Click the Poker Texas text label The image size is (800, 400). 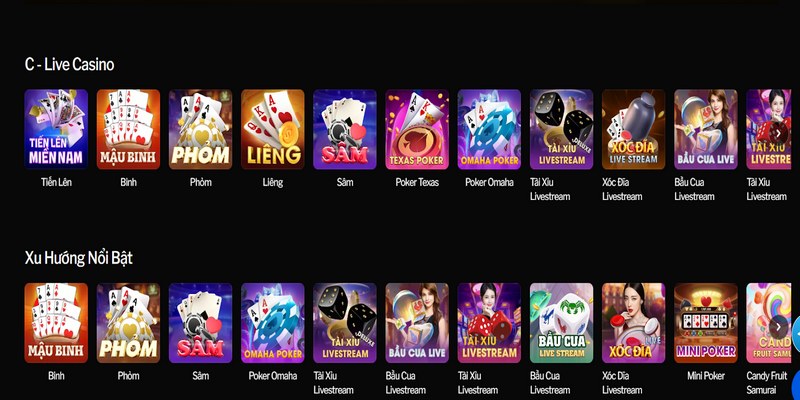[417, 182]
